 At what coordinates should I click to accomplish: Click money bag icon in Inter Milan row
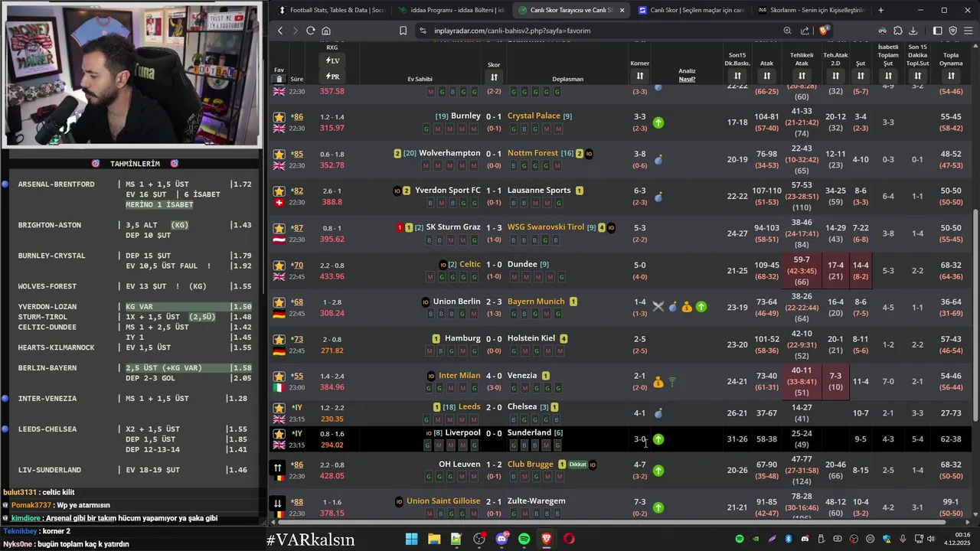point(658,382)
